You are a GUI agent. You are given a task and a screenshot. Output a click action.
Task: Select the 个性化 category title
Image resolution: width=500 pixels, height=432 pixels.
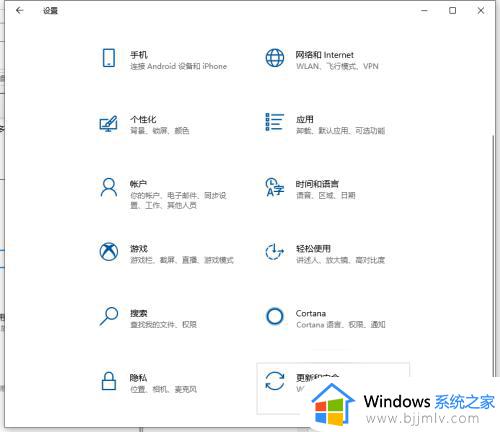(143, 119)
